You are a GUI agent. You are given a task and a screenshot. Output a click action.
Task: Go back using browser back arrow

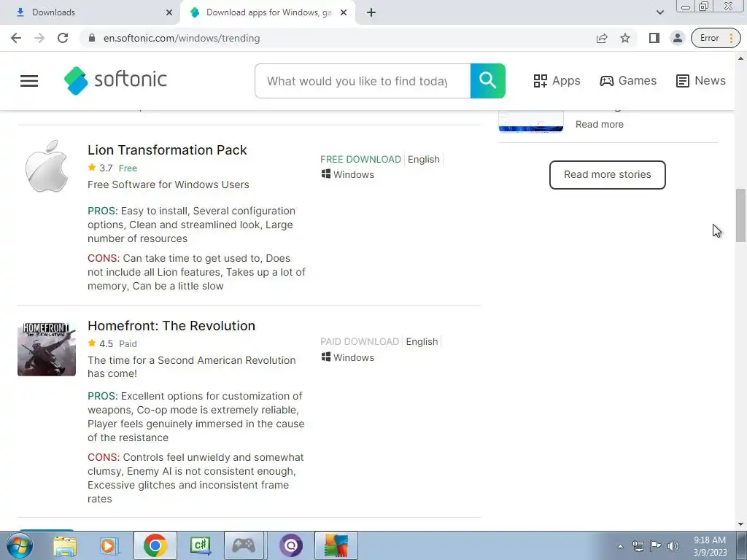click(16, 38)
